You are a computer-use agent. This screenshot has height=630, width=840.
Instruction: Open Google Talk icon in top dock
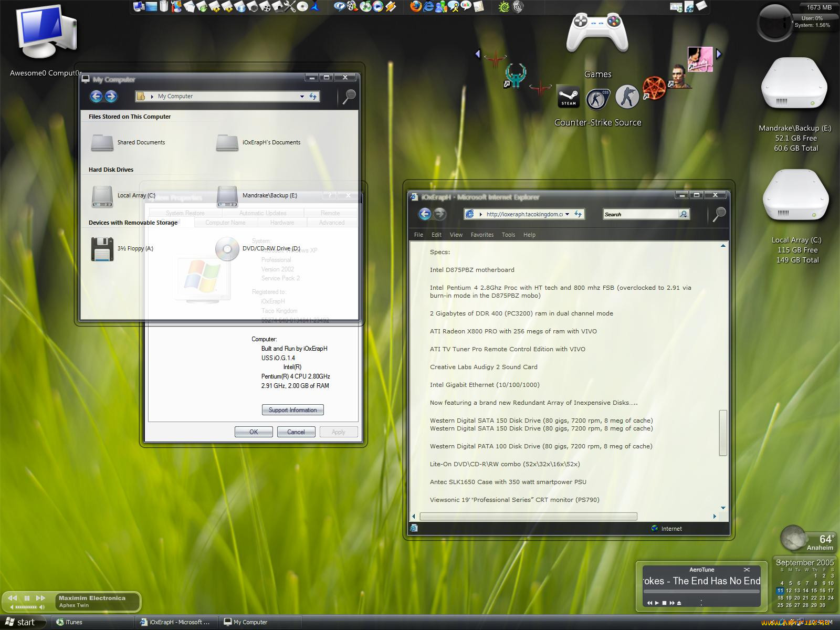465,5
